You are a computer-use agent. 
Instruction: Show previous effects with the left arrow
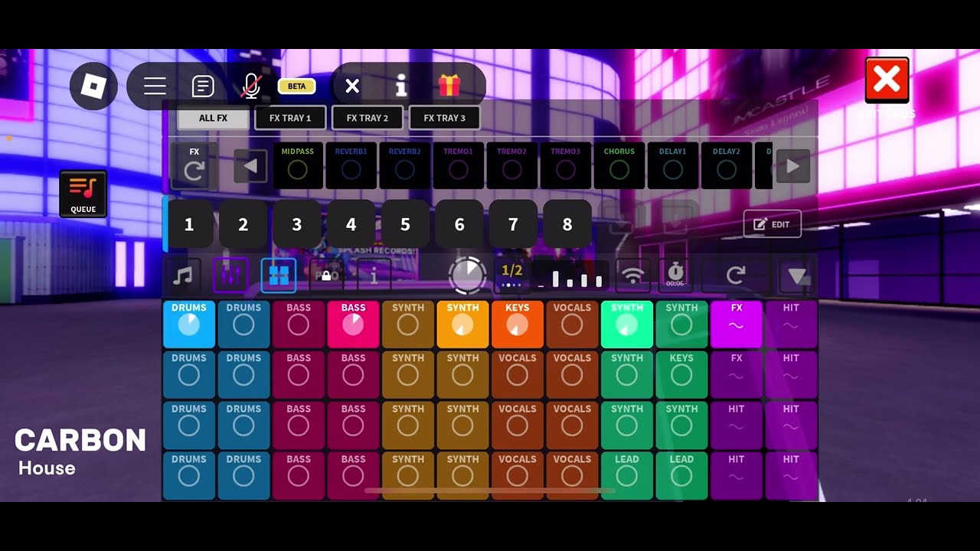(x=250, y=166)
